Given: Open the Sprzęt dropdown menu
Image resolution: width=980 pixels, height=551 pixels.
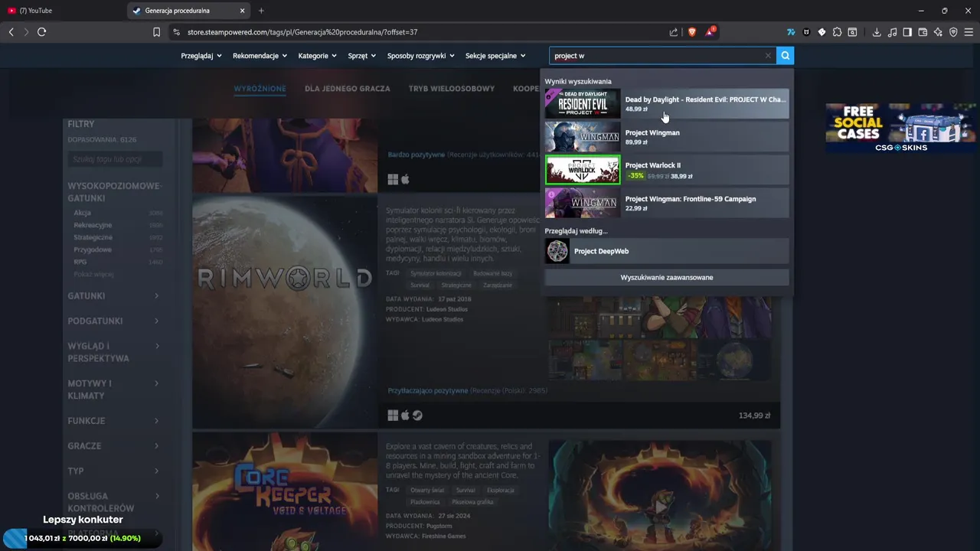Looking at the screenshot, I should coord(362,56).
